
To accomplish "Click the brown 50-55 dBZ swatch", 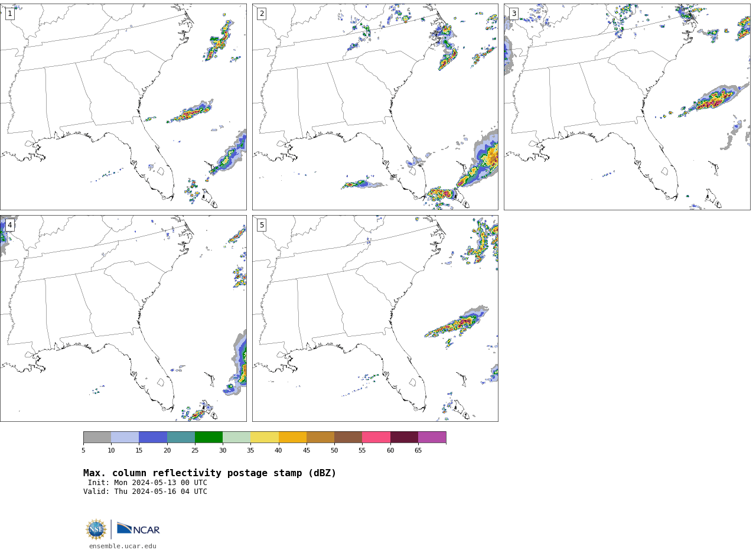I will pos(348,437).
